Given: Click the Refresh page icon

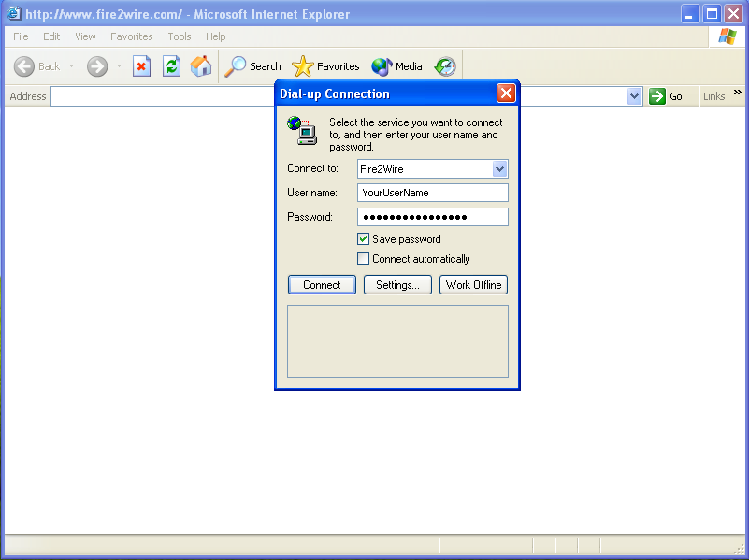Looking at the screenshot, I should [171, 66].
